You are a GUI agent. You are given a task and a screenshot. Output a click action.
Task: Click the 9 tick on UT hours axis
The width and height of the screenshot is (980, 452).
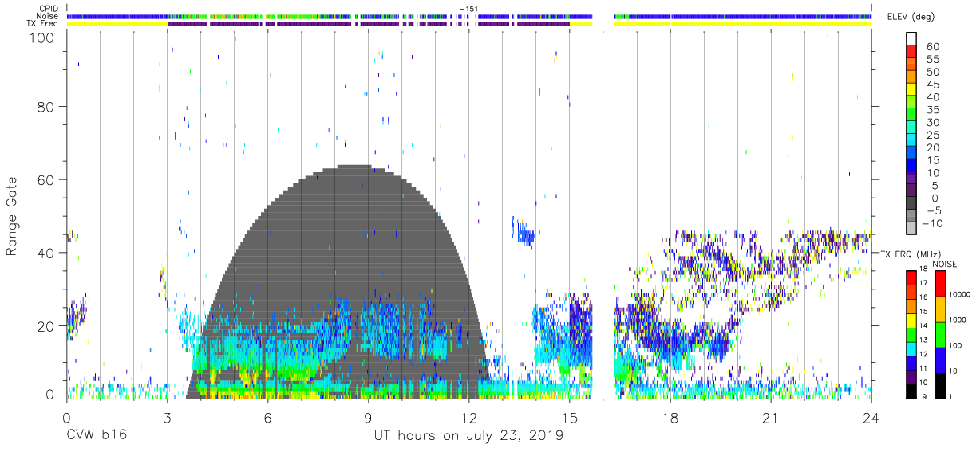coord(368,418)
